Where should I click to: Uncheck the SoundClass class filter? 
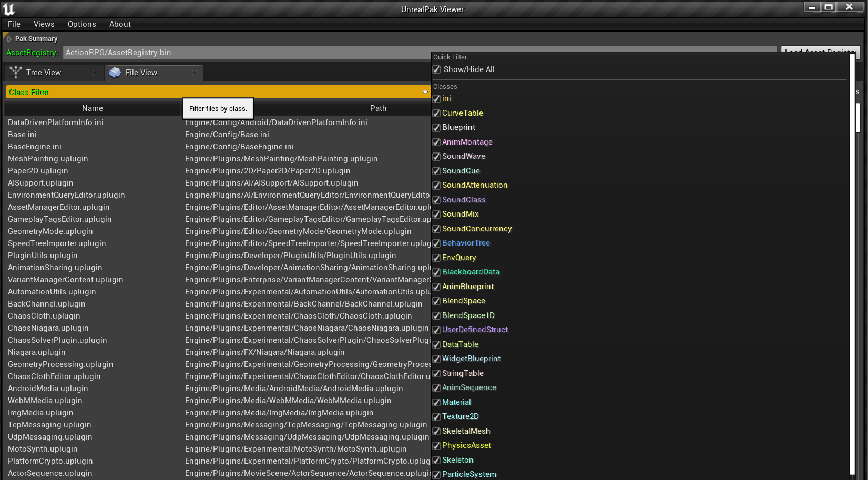tap(436, 200)
